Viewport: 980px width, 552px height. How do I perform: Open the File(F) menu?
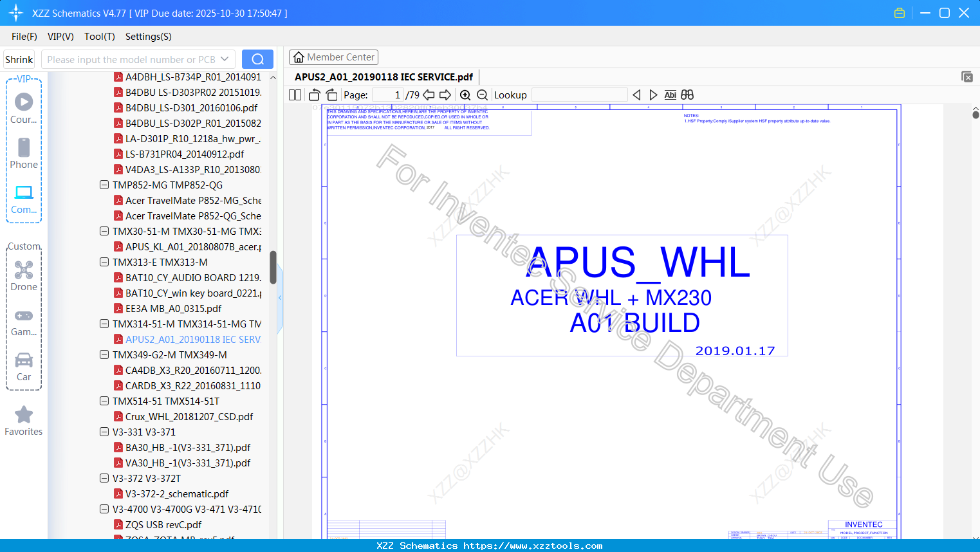click(24, 37)
